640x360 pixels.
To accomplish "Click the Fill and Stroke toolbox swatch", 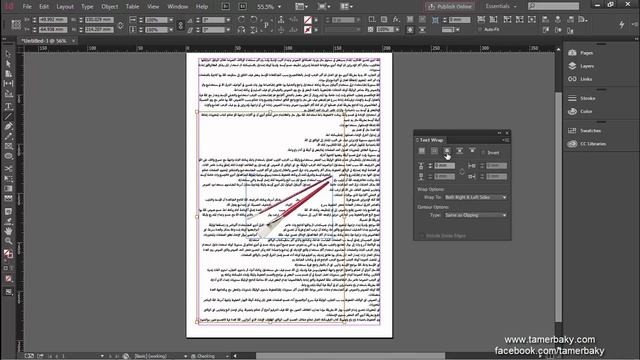I will (8, 254).
